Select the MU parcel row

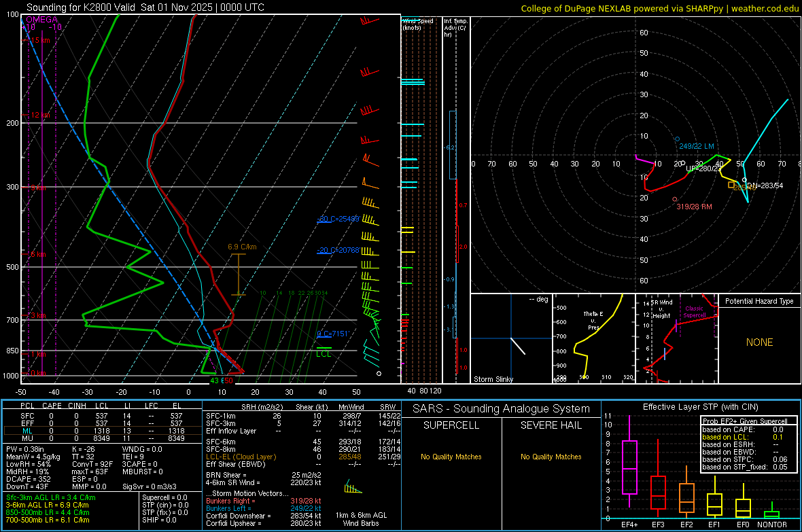click(103, 438)
